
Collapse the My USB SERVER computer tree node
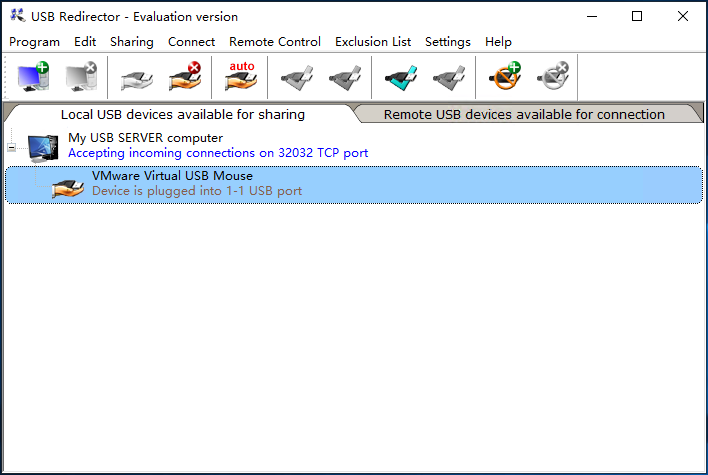(11, 147)
